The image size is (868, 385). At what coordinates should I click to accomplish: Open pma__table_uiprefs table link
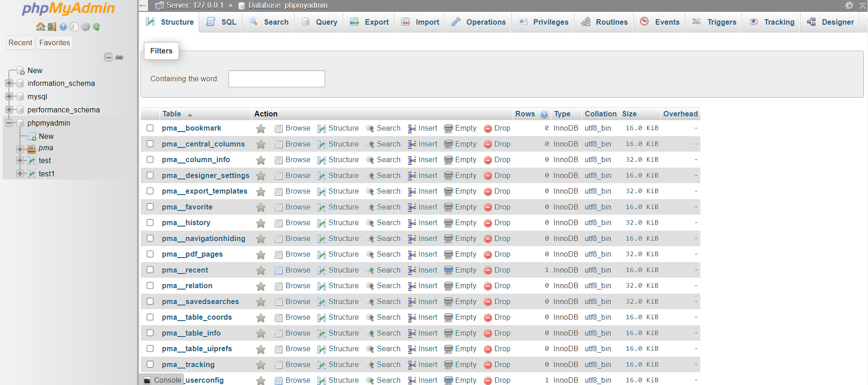pos(197,348)
